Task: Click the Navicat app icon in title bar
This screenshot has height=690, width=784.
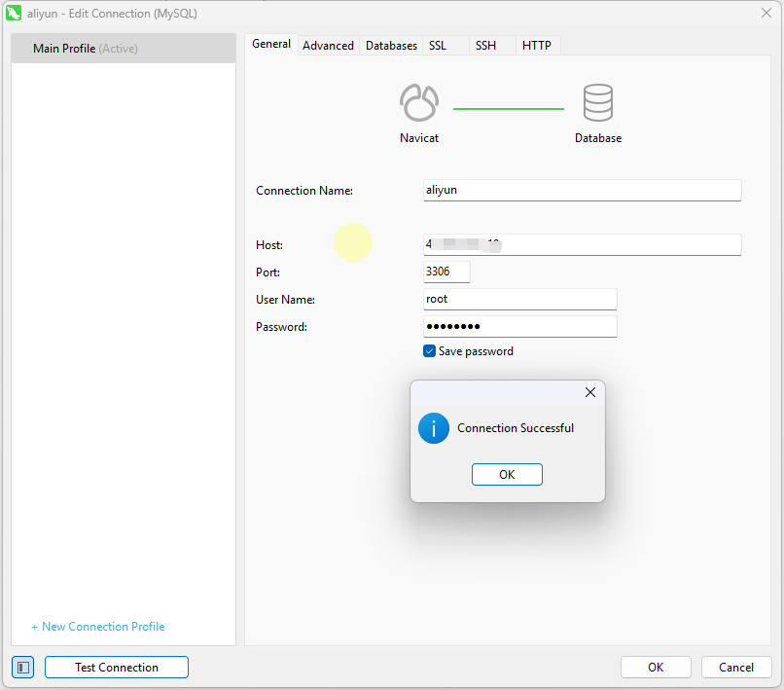Action: point(14,13)
